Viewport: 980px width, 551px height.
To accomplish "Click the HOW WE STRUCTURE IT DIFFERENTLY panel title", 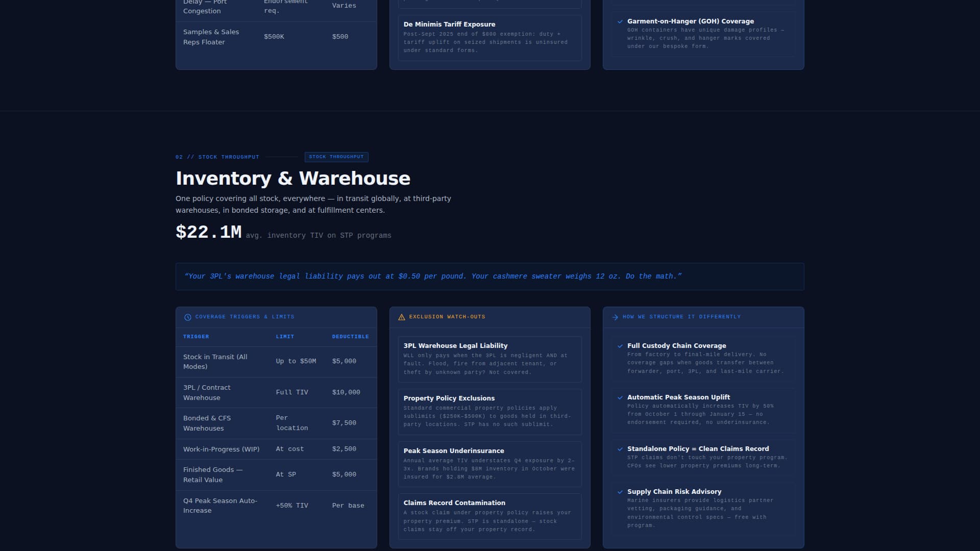I will tap(681, 317).
